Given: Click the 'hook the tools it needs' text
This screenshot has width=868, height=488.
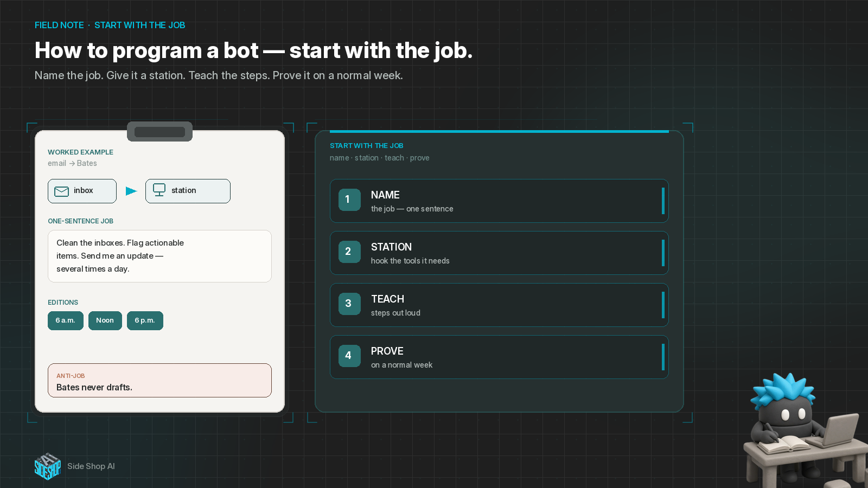Looking at the screenshot, I should 410,261.
